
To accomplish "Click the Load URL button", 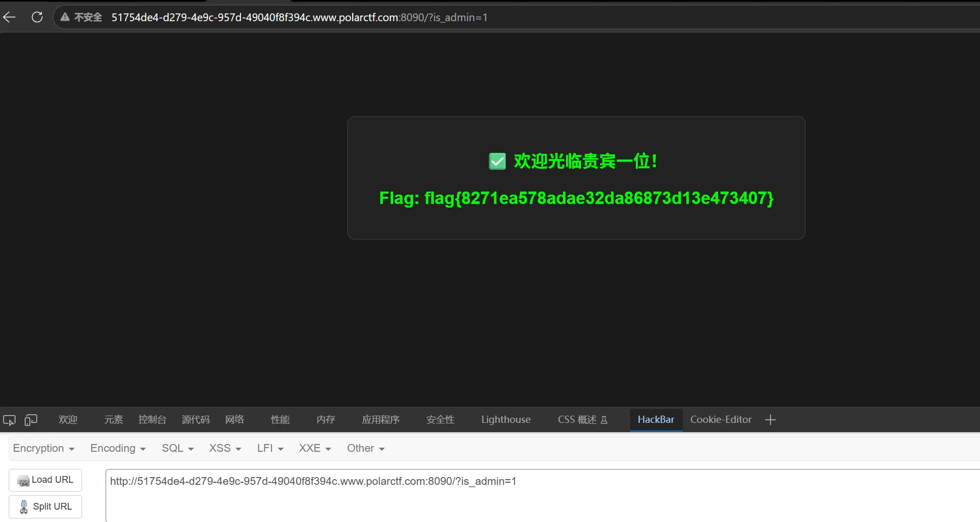I will 45,480.
